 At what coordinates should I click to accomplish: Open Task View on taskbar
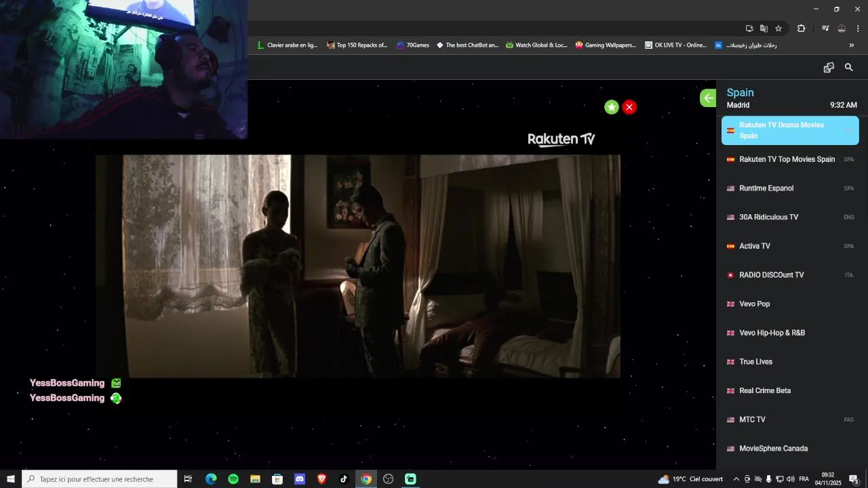click(x=189, y=479)
